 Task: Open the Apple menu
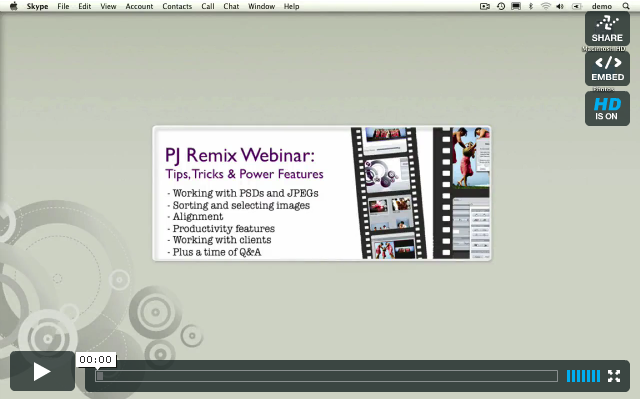13,6
